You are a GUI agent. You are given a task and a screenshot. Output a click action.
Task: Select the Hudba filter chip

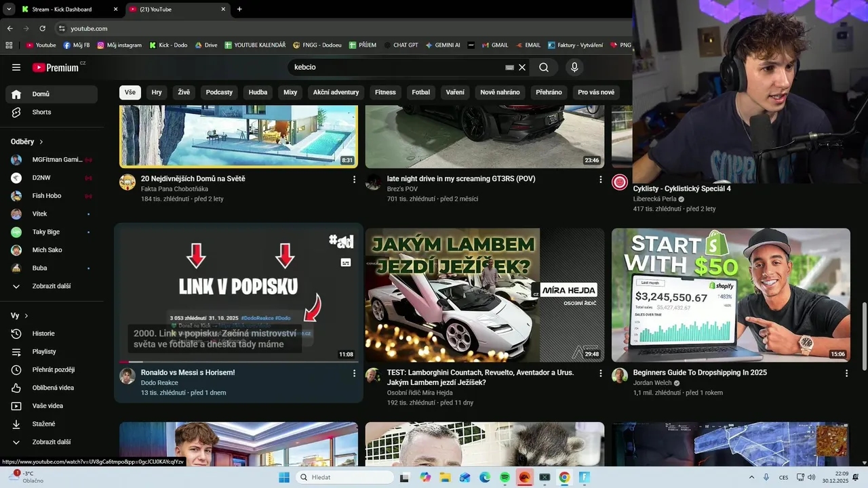pyautogui.click(x=258, y=92)
